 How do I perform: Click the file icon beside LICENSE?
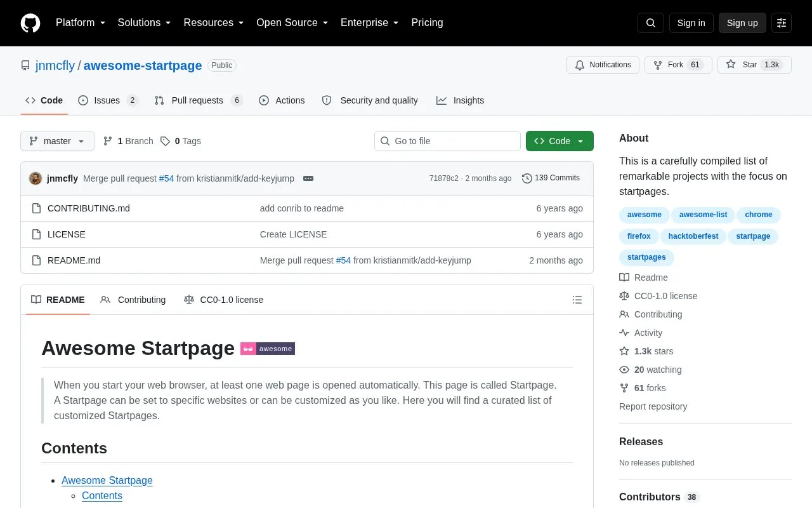(x=37, y=234)
